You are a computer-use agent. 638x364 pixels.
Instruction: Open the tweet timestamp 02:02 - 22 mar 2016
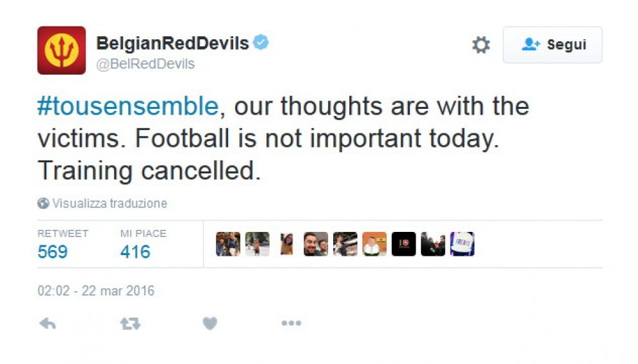96,291
